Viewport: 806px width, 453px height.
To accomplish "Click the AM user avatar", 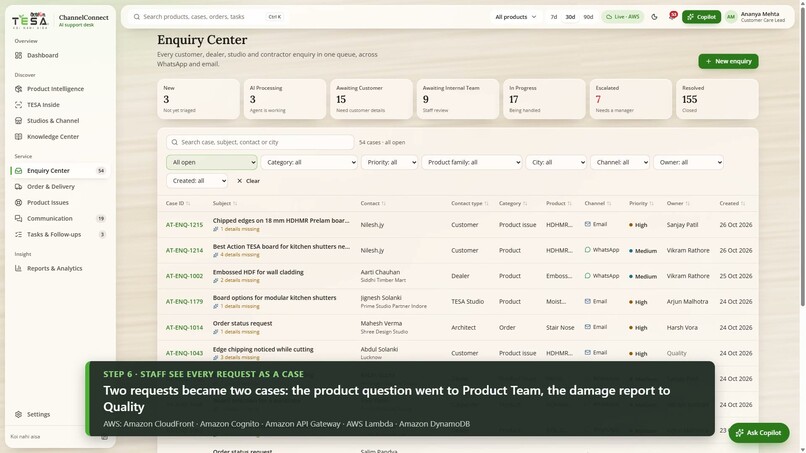I will tap(730, 16).
